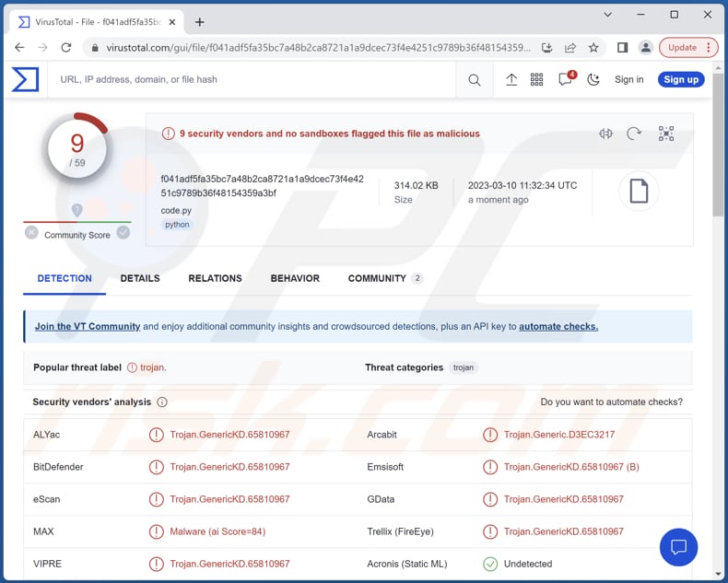Click the install app icon in address bar
The width and height of the screenshot is (728, 583).
pyautogui.click(x=547, y=47)
